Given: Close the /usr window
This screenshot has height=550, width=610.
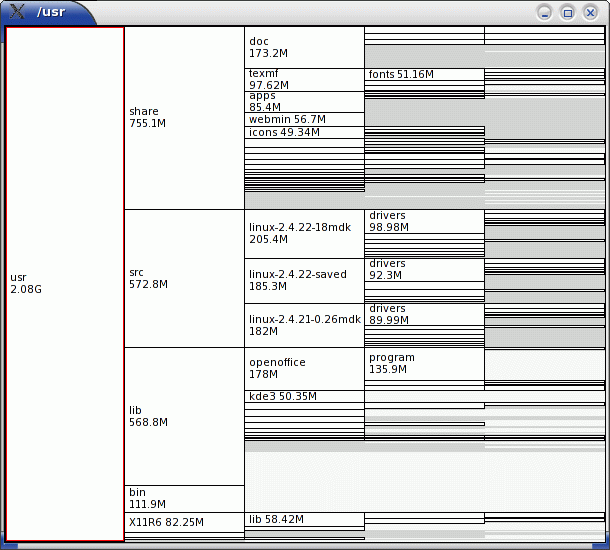Looking at the screenshot, I should [590, 13].
